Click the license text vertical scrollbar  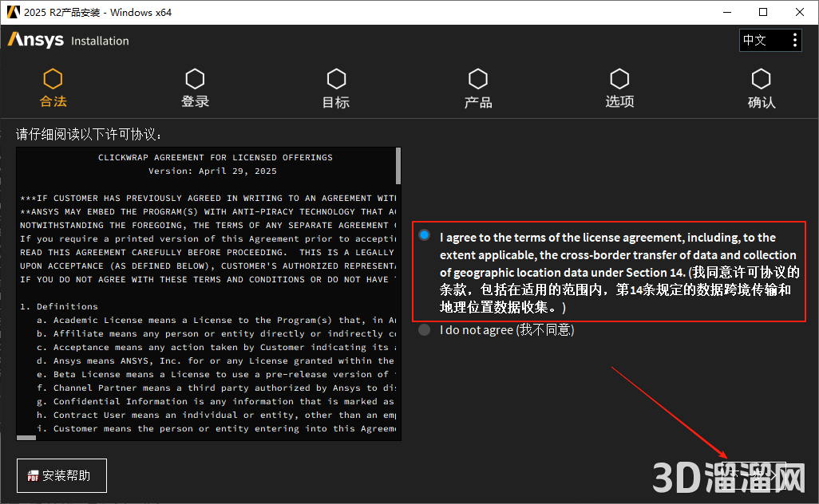tap(398, 167)
